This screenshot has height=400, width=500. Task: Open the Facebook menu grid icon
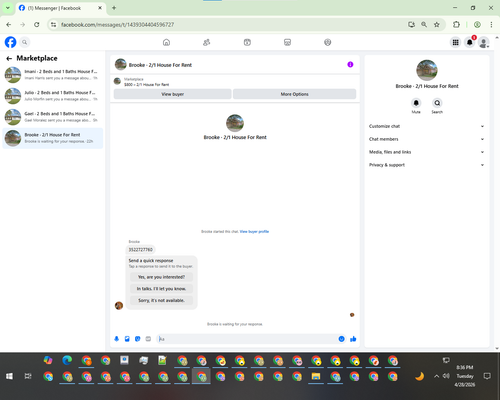(455, 42)
